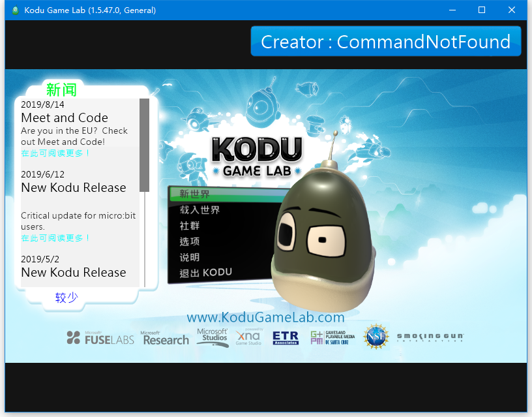This screenshot has width=532, height=417.
Task: Open 选项 options menu entry
Action: tap(189, 241)
